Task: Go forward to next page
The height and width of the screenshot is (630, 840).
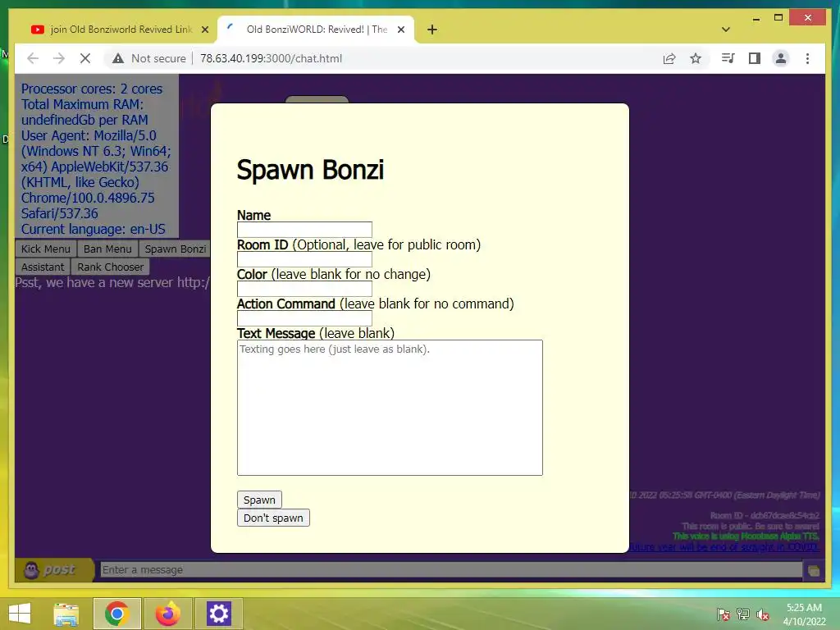Action: tap(59, 58)
